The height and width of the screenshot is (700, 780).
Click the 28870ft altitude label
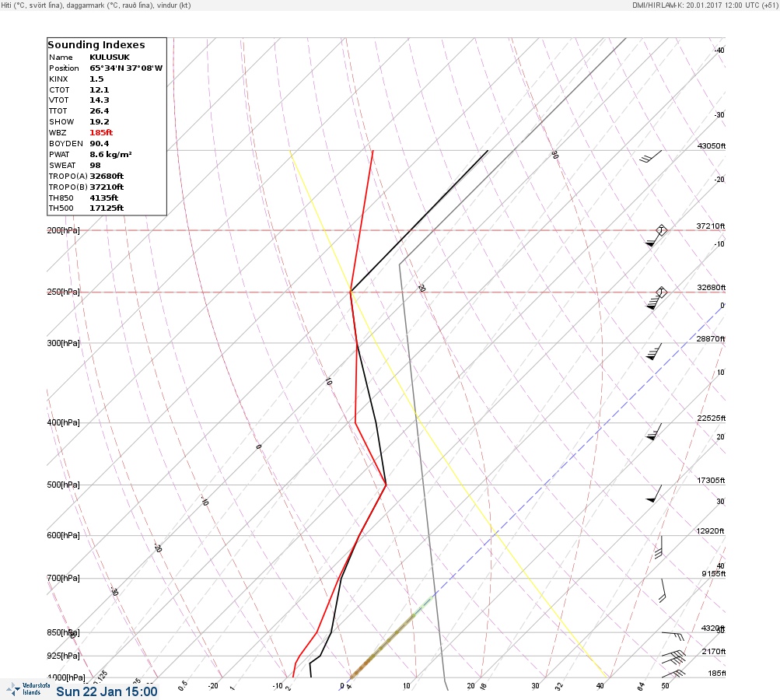[x=711, y=339]
